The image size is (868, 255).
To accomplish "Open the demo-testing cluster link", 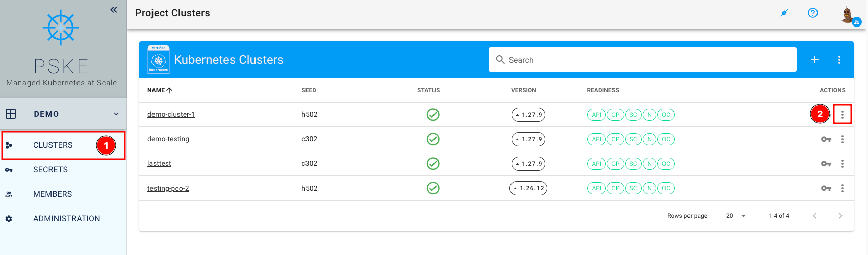I will click(168, 139).
